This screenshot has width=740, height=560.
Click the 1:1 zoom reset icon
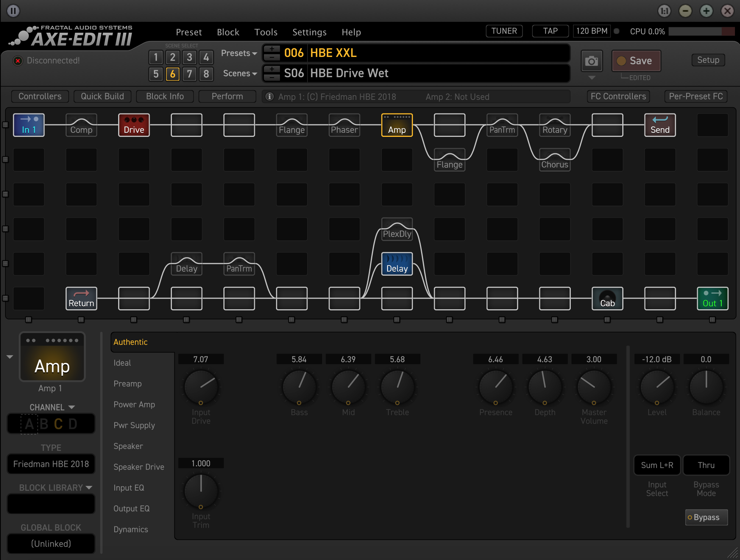[x=664, y=11]
